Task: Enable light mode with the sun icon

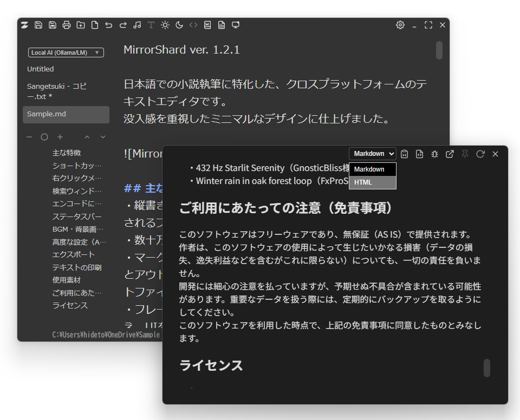Action: pyautogui.click(x=165, y=25)
